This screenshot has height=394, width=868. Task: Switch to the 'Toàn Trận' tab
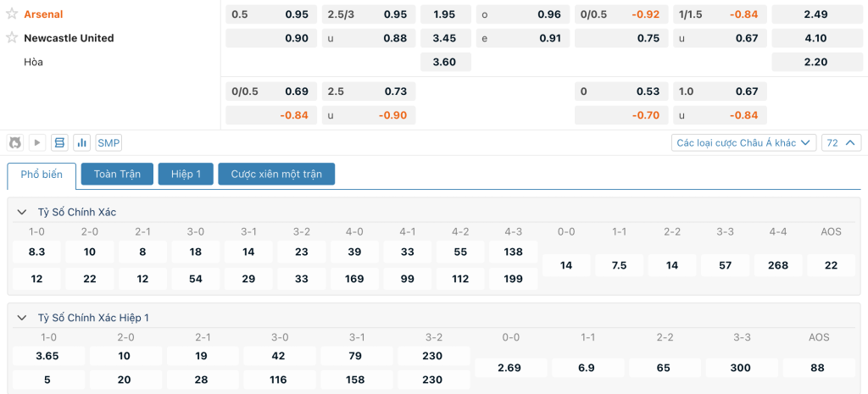tap(117, 174)
